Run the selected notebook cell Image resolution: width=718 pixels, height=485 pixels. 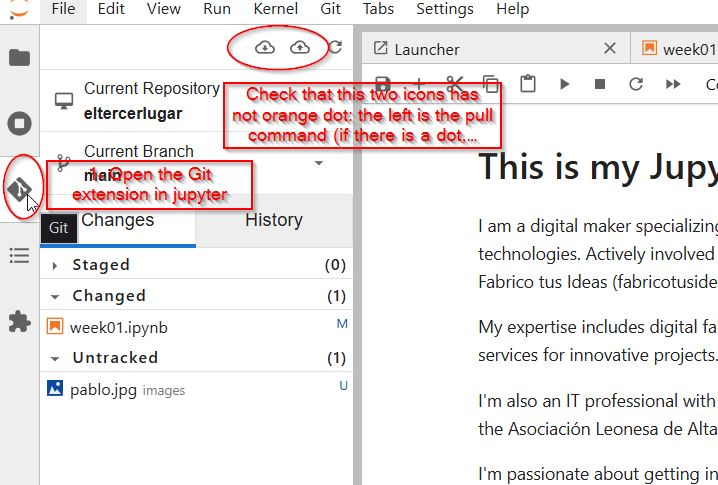(565, 85)
